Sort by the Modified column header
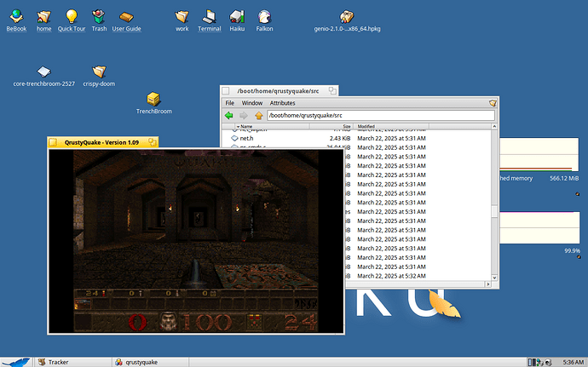 [391, 126]
